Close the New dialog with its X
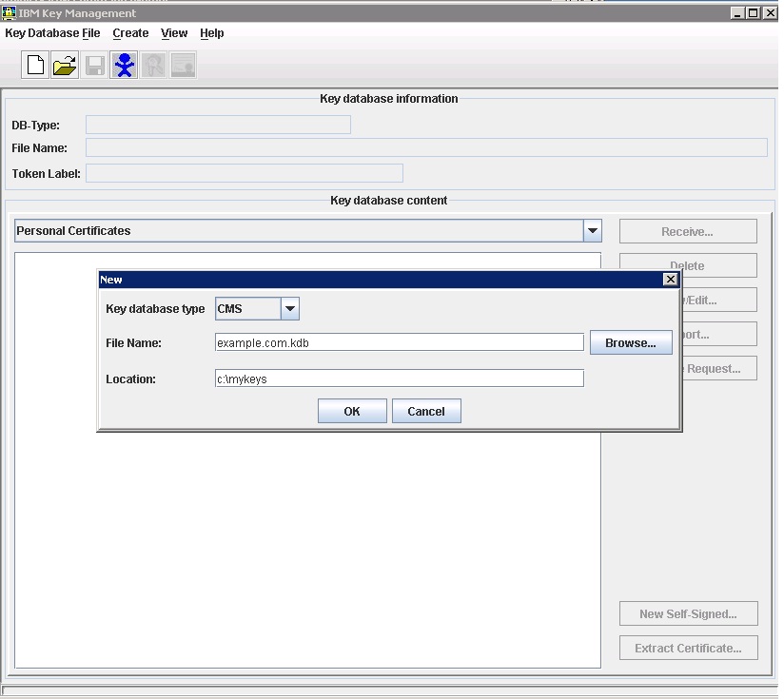The height and width of the screenshot is (699, 784). [671, 279]
